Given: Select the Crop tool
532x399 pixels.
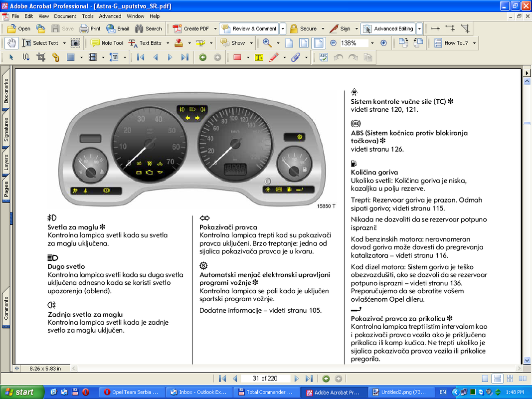Looking at the screenshot, I should click(41, 57).
